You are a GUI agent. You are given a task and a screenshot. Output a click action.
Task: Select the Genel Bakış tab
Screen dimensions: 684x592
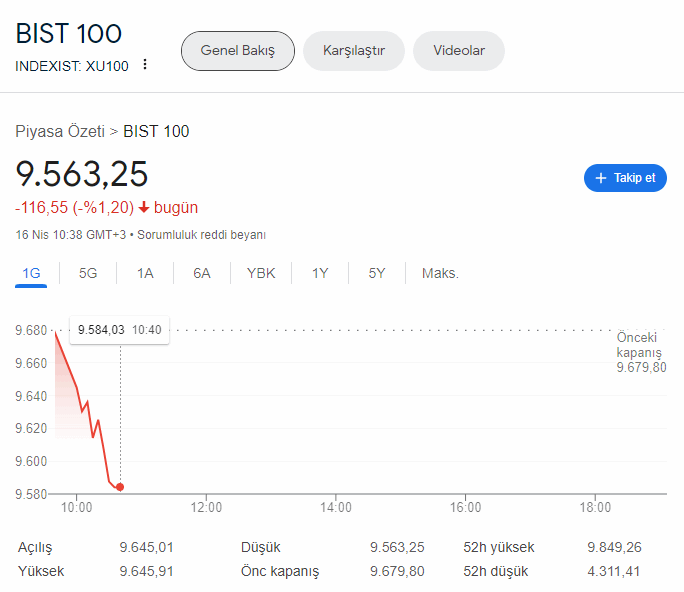coord(237,51)
